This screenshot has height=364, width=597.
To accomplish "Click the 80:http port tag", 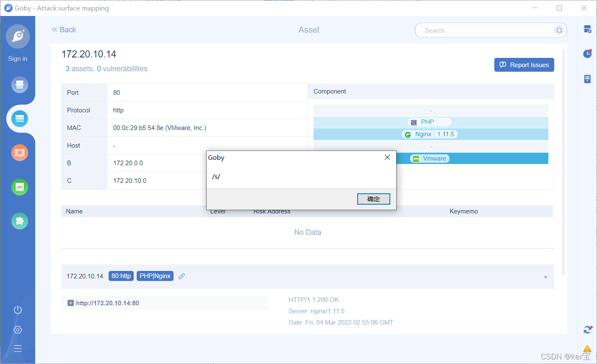I will 121,276.
